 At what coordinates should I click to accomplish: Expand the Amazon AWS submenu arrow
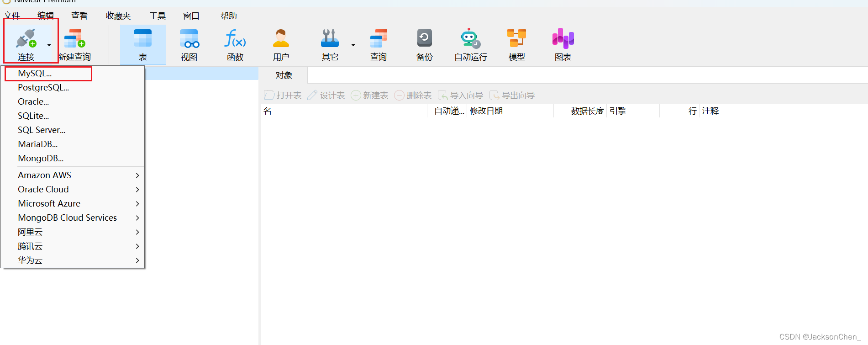coord(137,175)
